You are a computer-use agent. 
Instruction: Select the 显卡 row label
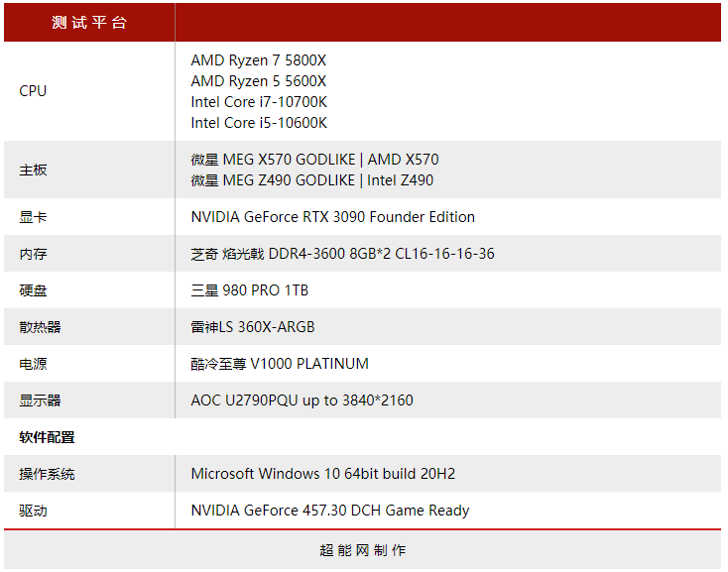pos(33,217)
